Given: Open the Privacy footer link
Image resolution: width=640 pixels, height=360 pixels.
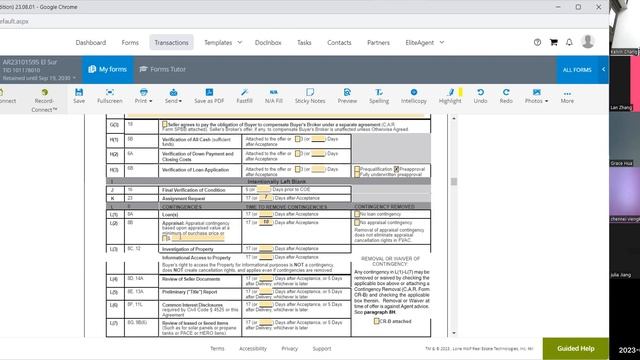Looking at the screenshot, I should click(x=289, y=349).
